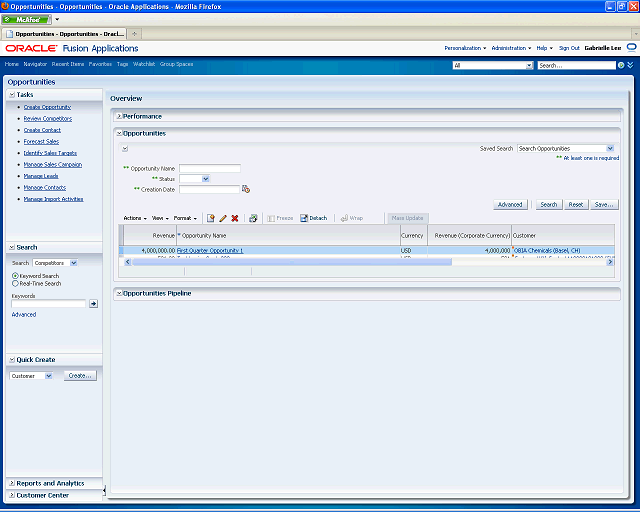
Task: Collapse the search criteria disclosure toggle
Action: tap(125, 149)
